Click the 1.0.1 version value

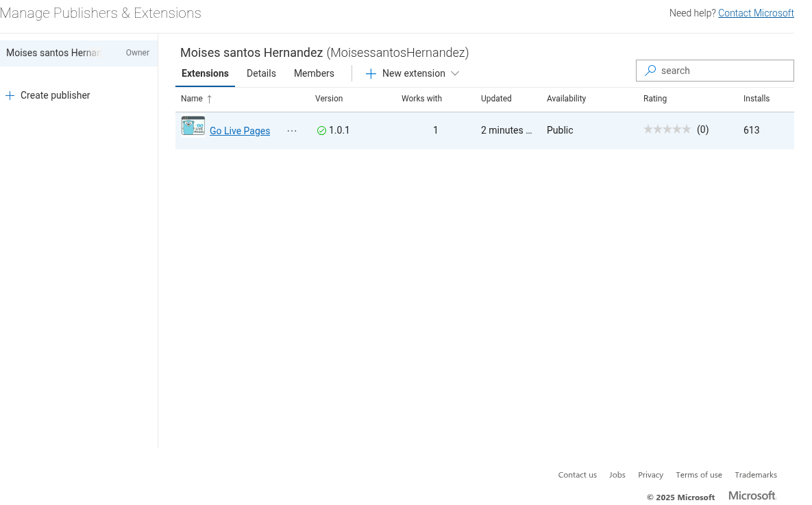pos(339,130)
